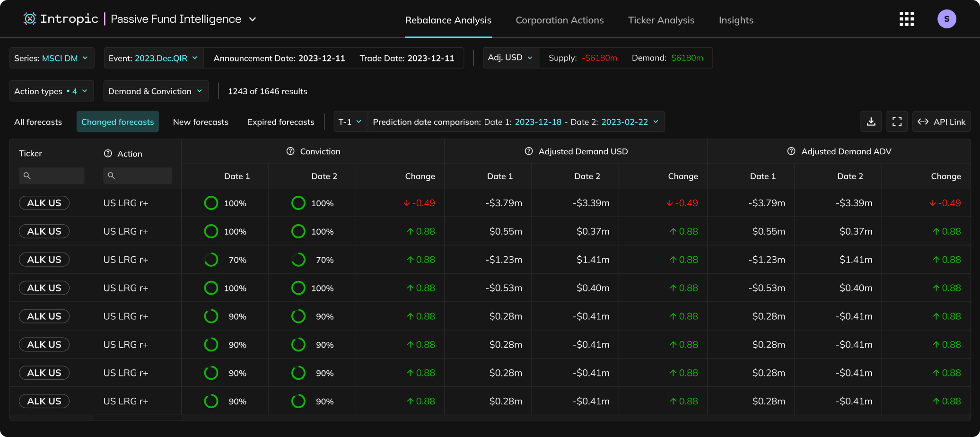This screenshot has width=980, height=437.
Task: Click the download icon button
Action: (x=871, y=122)
